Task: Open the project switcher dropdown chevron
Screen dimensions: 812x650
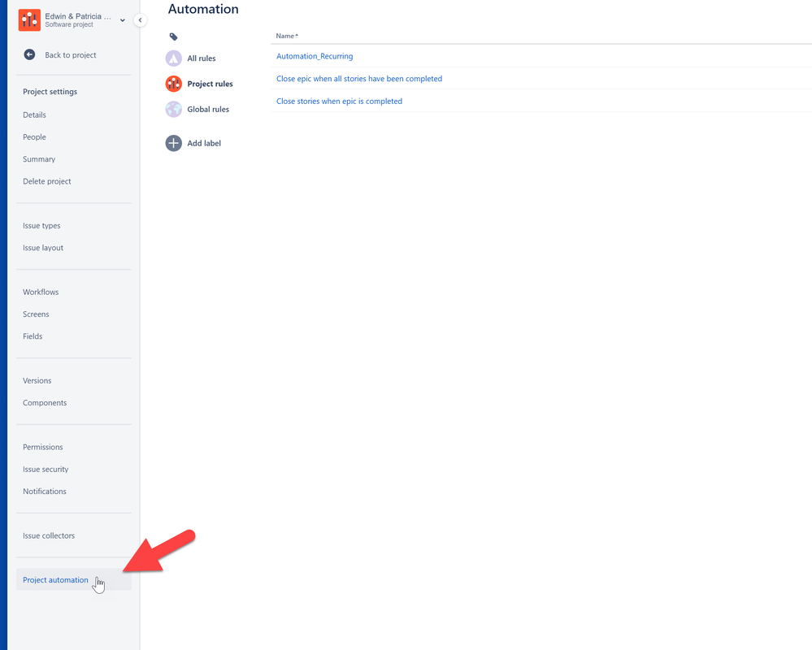Action: pos(122,20)
